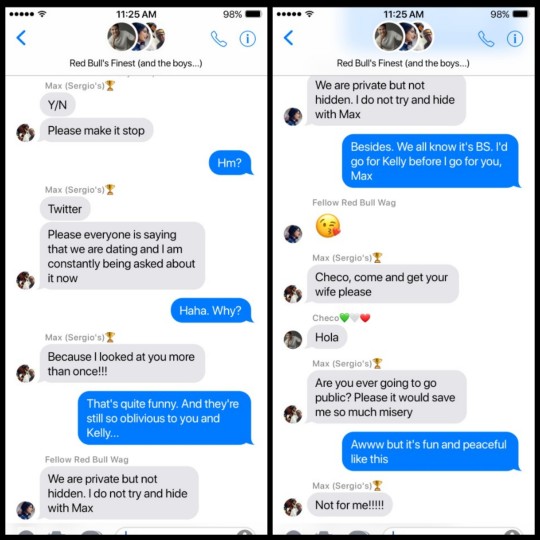Tap the 'Please make it stop' message
This screenshot has height=540, width=540.
96,131
